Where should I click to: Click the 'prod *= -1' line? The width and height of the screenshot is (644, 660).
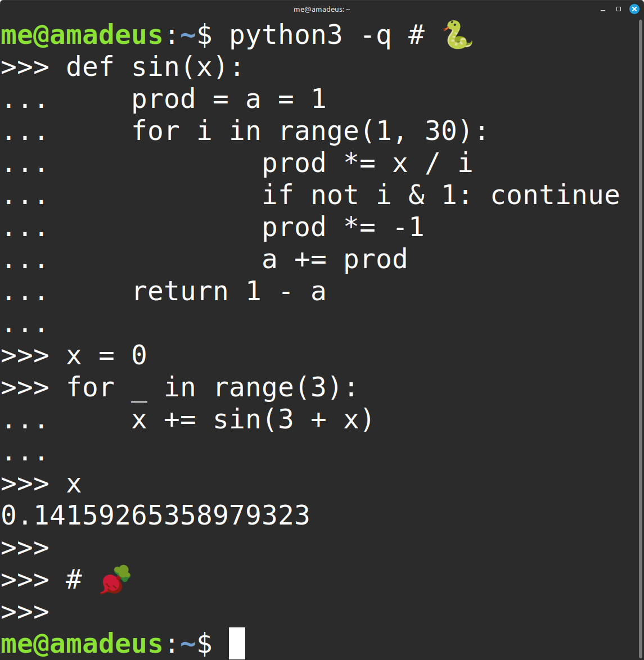(x=343, y=227)
